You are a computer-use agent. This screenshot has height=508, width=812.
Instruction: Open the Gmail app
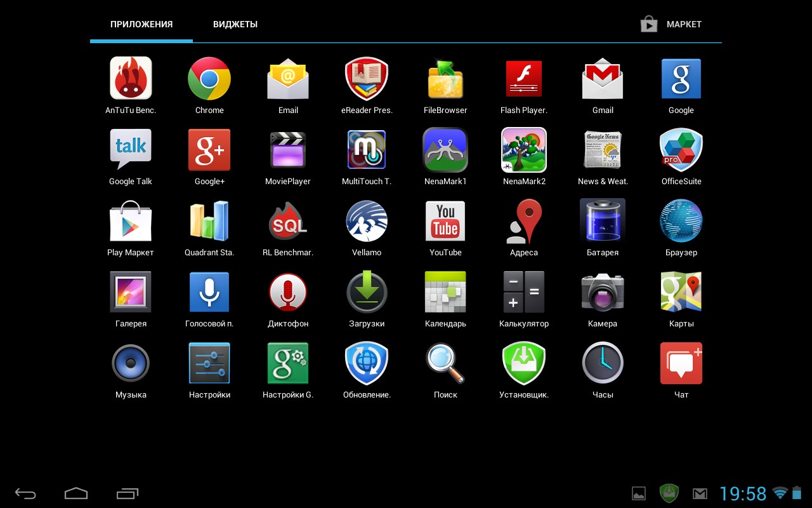[x=603, y=79]
